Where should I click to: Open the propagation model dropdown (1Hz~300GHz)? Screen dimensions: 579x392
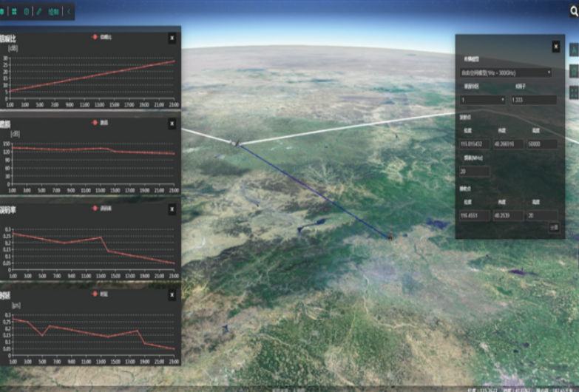tap(507, 72)
